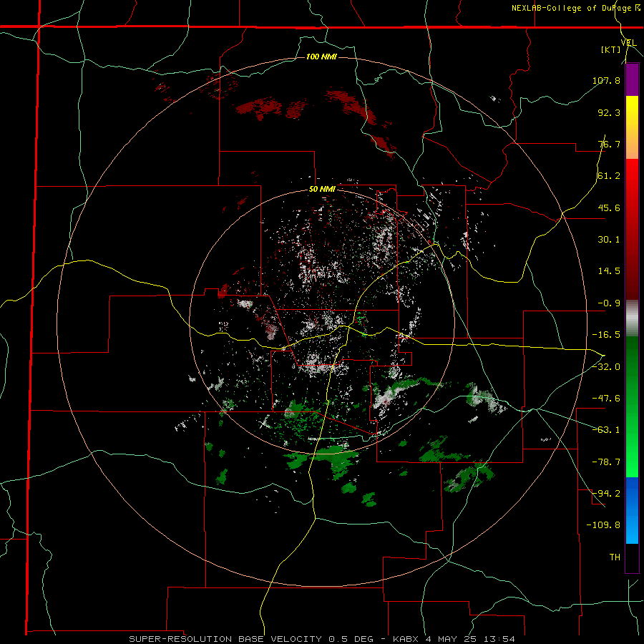Click the -94.2 legend value
Image resolution: width=644 pixels, height=644 pixels.
click(606, 493)
